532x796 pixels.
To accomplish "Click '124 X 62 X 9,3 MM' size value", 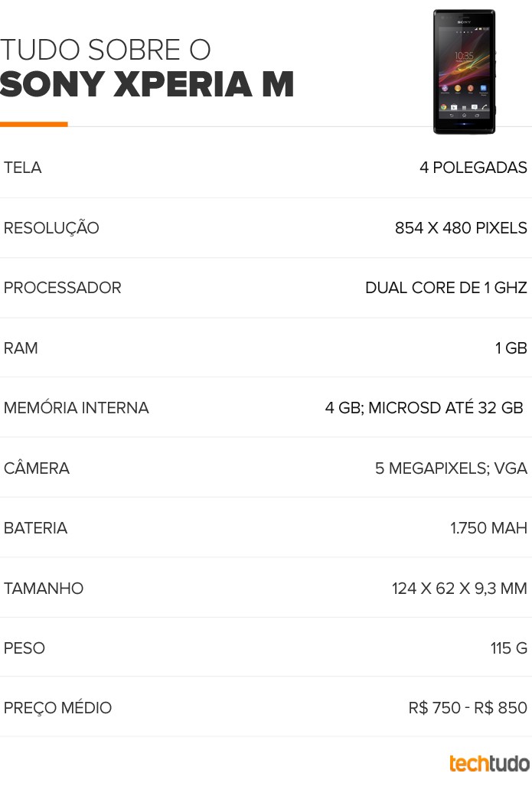I will pos(459,589).
